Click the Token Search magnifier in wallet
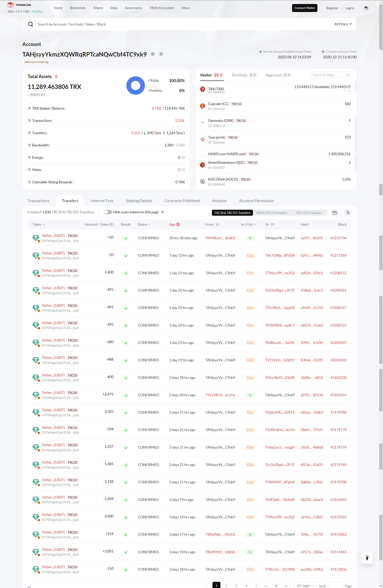 (348, 75)
